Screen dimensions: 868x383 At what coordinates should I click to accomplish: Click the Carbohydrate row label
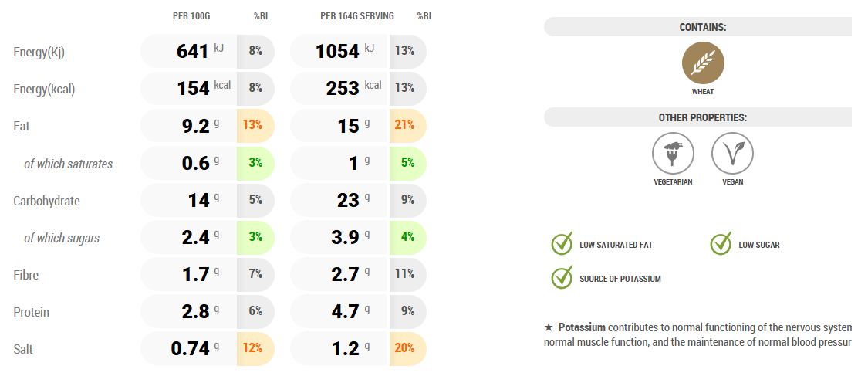pyautogui.click(x=47, y=201)
